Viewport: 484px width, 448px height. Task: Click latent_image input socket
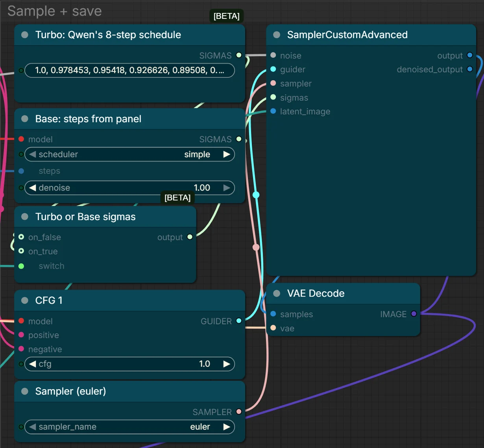(273, 111)
